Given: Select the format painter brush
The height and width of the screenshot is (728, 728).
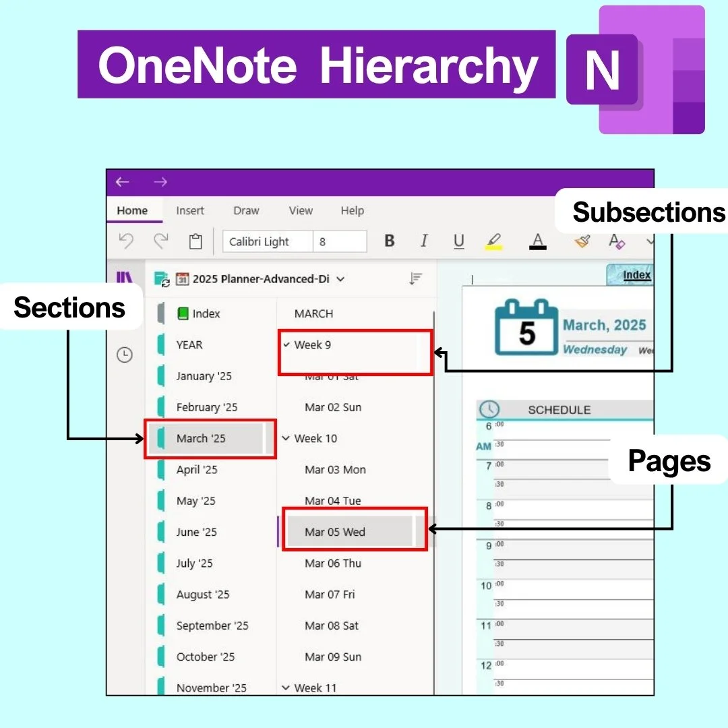Looking at the screenshot, I should [x=582, y=241].
